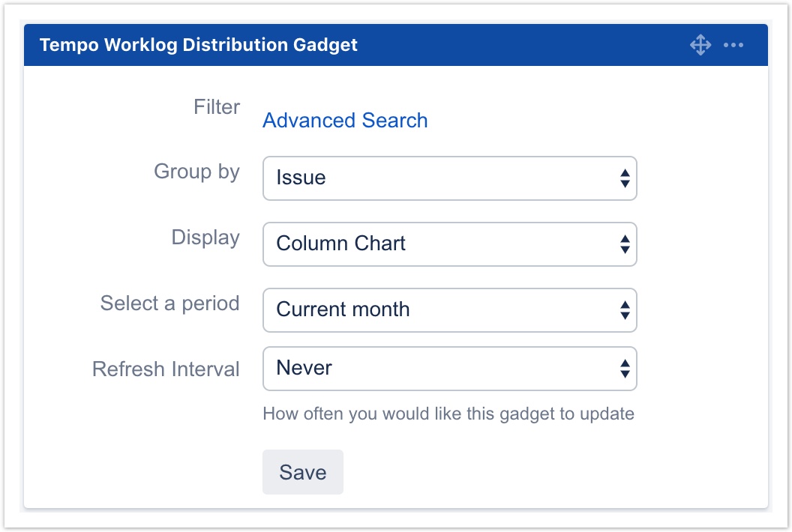Image resolution: width=792 pixels, height=532 pixels.
Task: Click the up-down arrows on Refresh Interval selector
Action: tap(624, 369)
